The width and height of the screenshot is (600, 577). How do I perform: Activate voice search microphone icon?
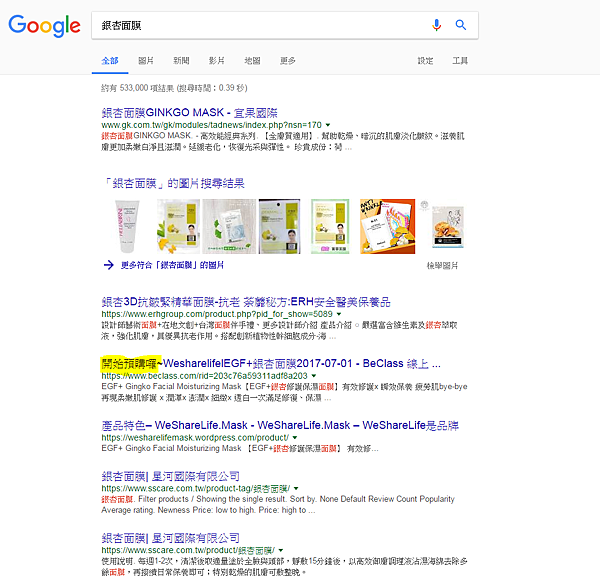(436, 25)
